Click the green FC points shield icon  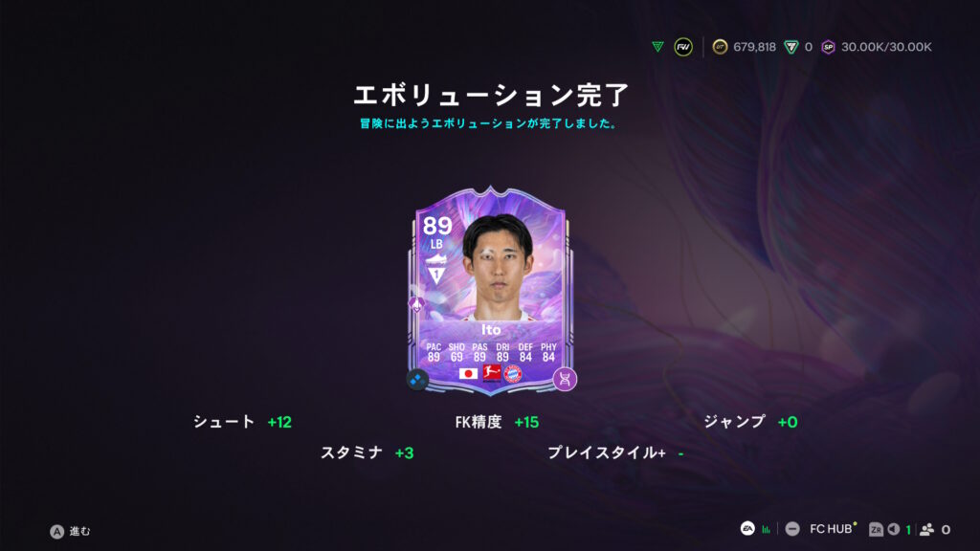point(791,47)
